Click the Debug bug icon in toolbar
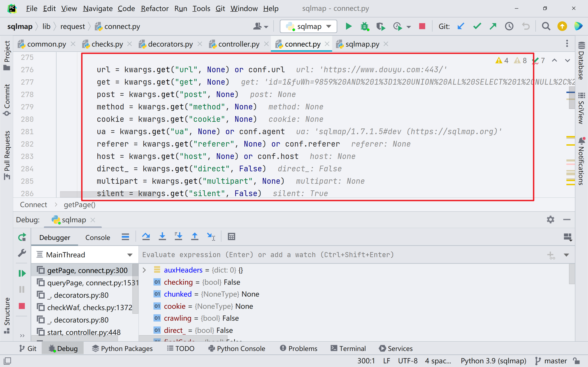Image resolution: width=588 pixels, height=367 pixels. coord(365,26)
